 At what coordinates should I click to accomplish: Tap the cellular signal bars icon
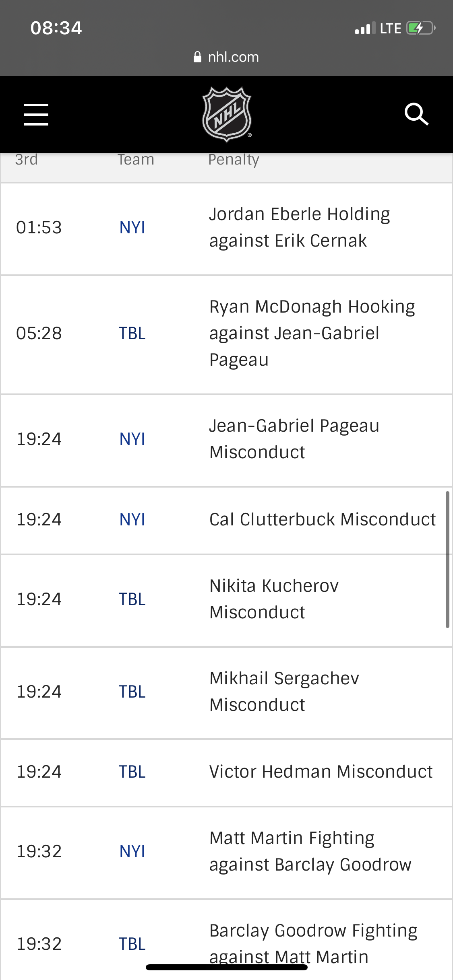(x=365, y=29)
